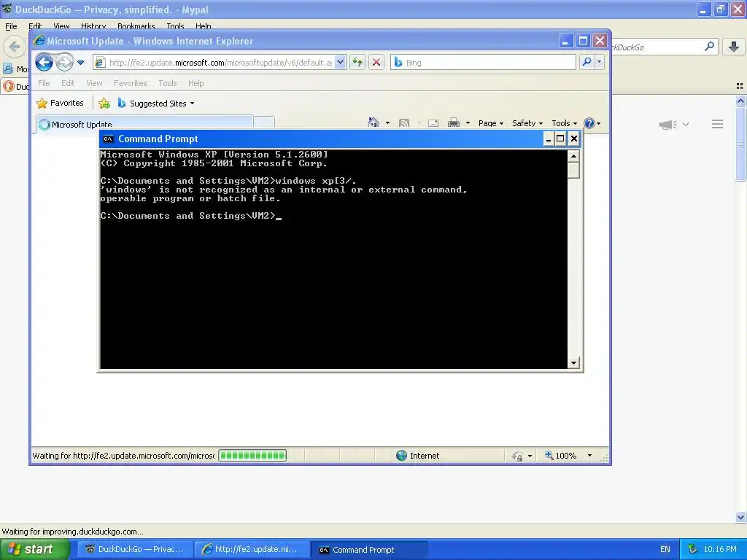Click the Internet Explorer Back arrow button

pos(44,63)
